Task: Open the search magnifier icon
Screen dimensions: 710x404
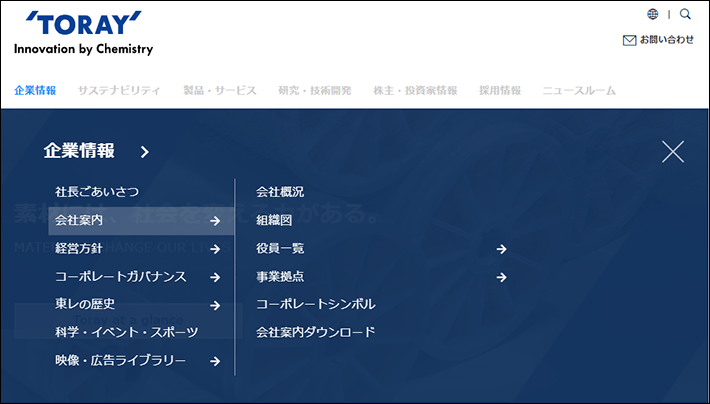Action: 685,14
